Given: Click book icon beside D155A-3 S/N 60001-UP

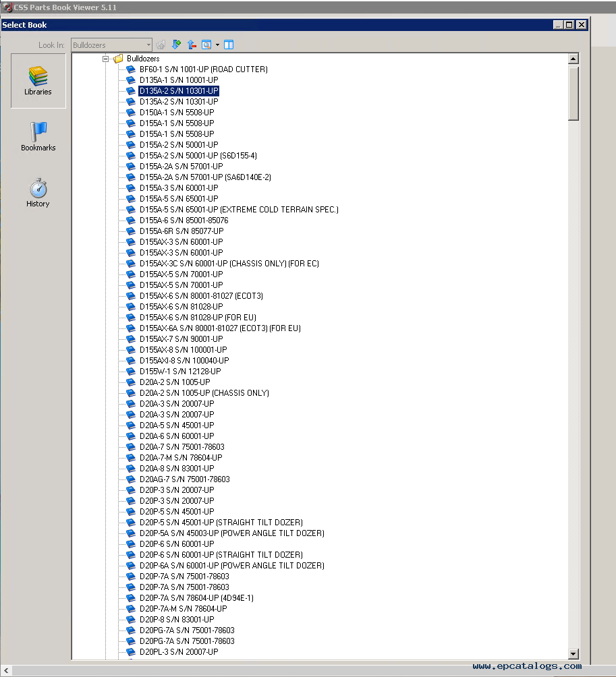Looking at the screenshot, I should click(130, 188).
